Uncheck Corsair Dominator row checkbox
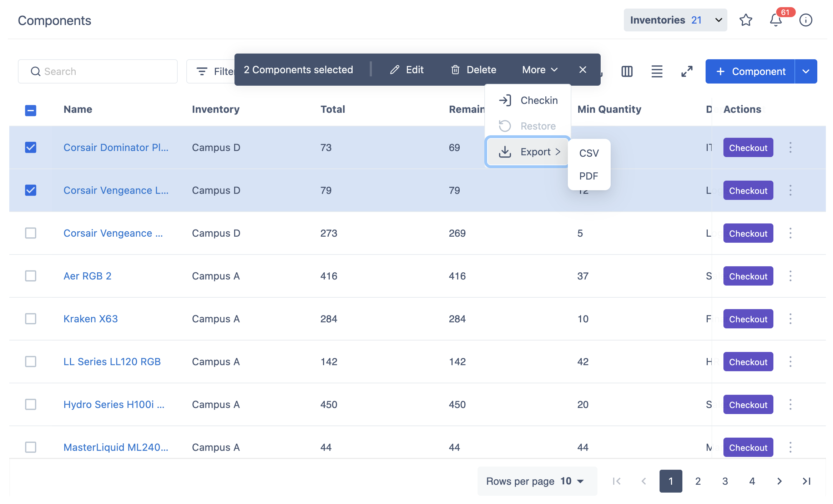The width and height of the screenshot is (833, 504). (31, 147)
